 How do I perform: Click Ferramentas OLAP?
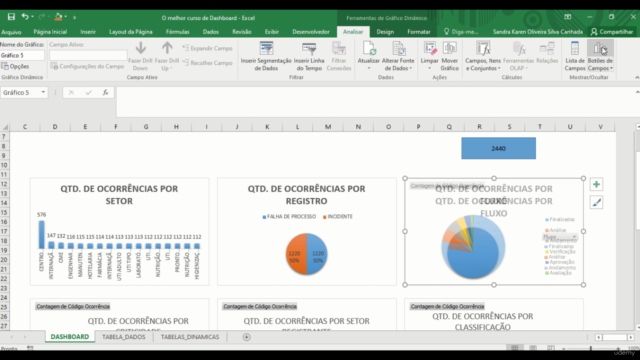[x=518, y=56]
